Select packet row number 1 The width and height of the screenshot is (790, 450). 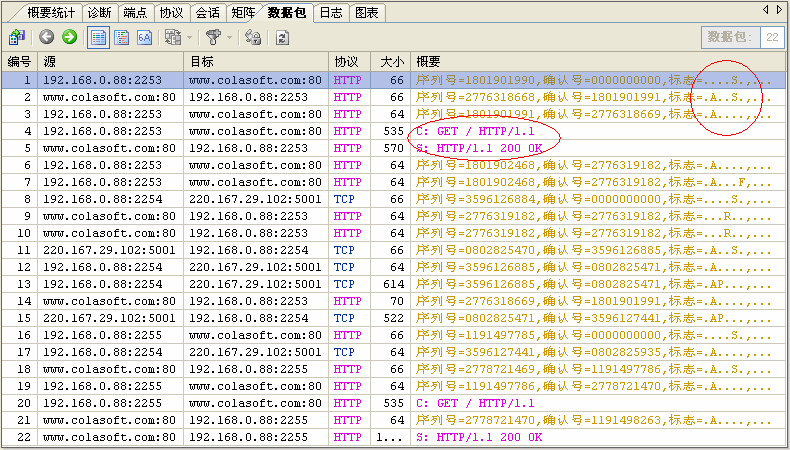393,80
